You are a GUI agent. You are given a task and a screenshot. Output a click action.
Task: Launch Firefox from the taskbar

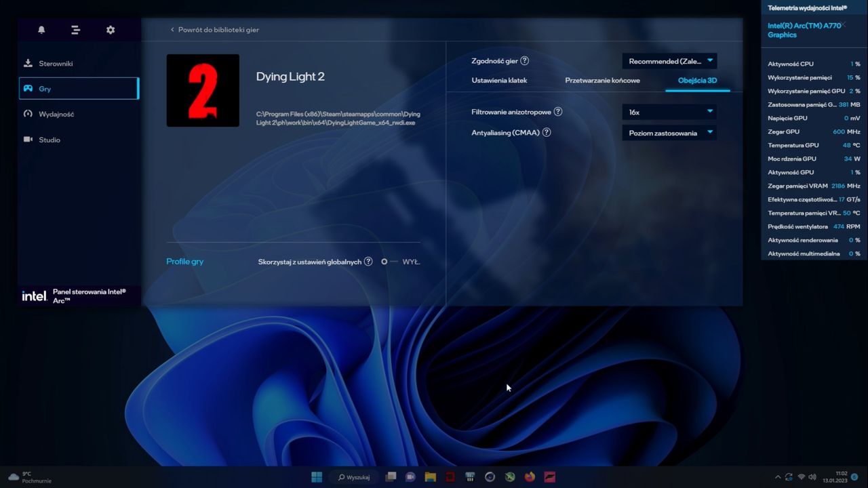pos(530,476)
